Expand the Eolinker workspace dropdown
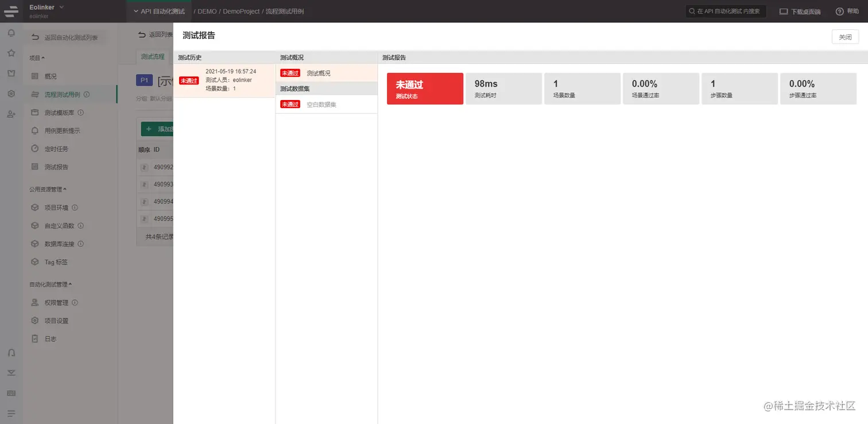868x424 pixels. 61,7
